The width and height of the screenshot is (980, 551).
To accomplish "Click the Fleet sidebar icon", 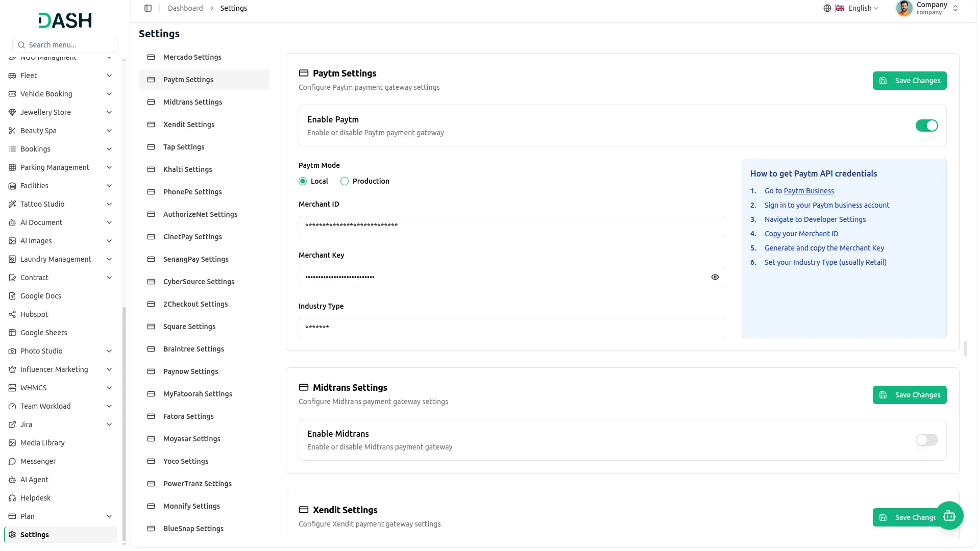I will pos(12,76).
